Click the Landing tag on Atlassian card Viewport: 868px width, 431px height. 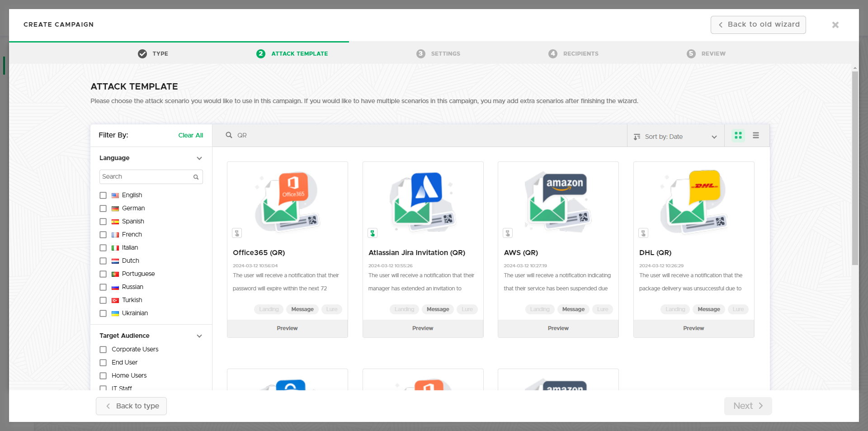[x=404, y=309]
